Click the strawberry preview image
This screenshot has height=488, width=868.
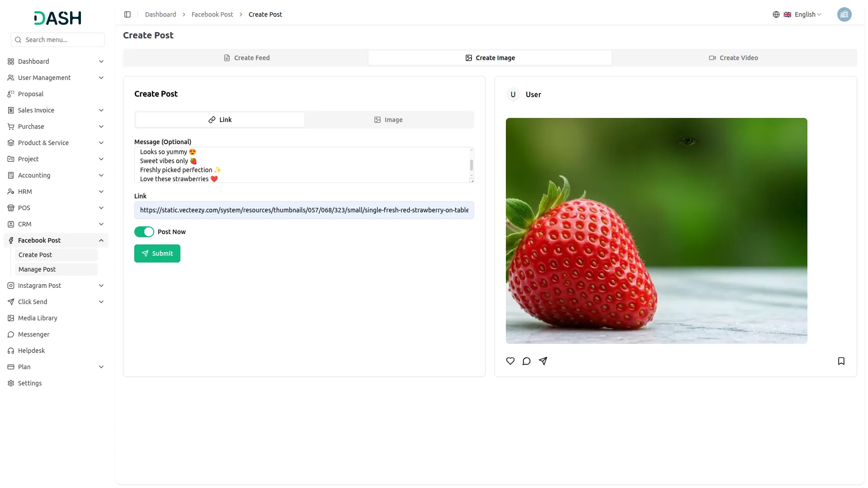[656, 231]
